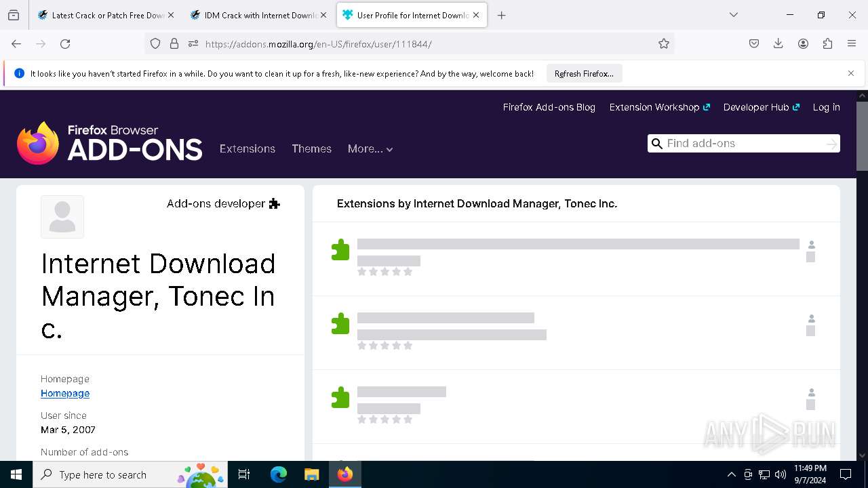Open Task View on taskbar

point(244,474)
